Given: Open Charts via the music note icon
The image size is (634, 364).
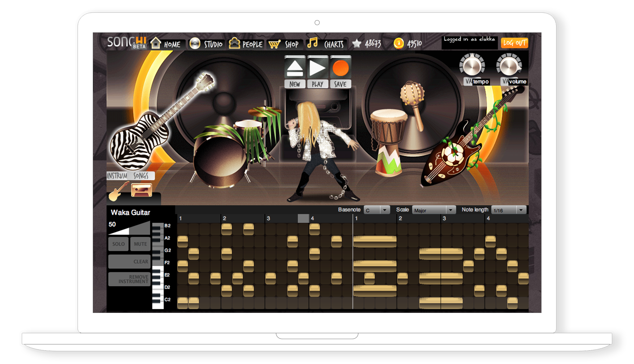Looking at the screenshot, I should tap(312, 43).
